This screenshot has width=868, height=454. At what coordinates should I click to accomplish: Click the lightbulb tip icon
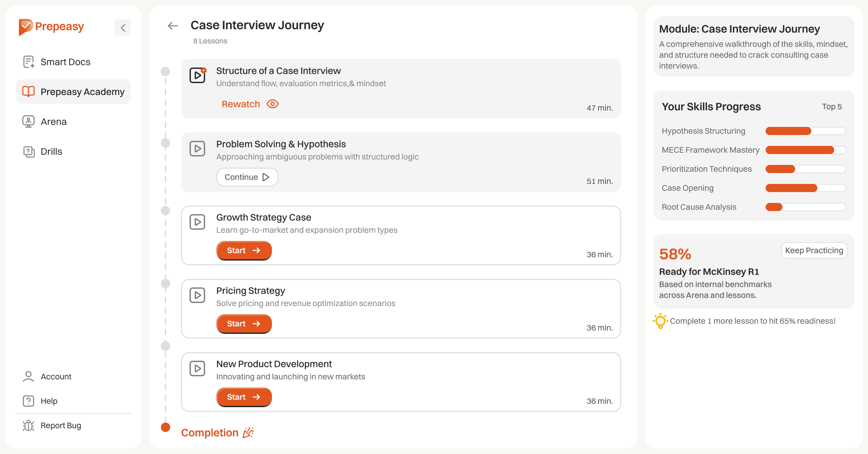click(x=660, y=321)
